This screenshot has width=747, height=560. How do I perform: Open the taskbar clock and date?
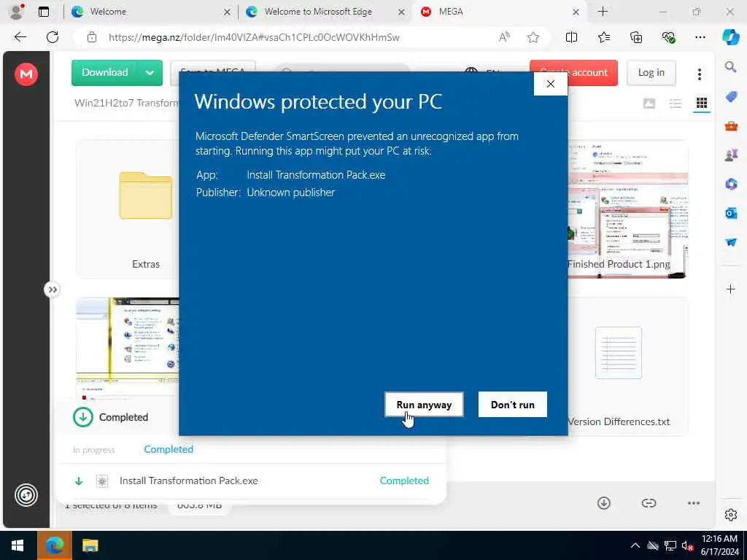719,545
